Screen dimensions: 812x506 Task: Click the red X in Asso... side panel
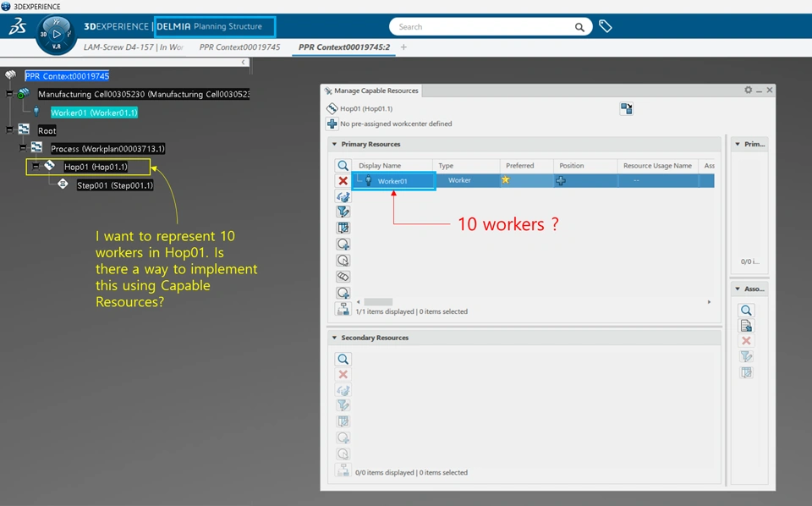coord(746,341)
